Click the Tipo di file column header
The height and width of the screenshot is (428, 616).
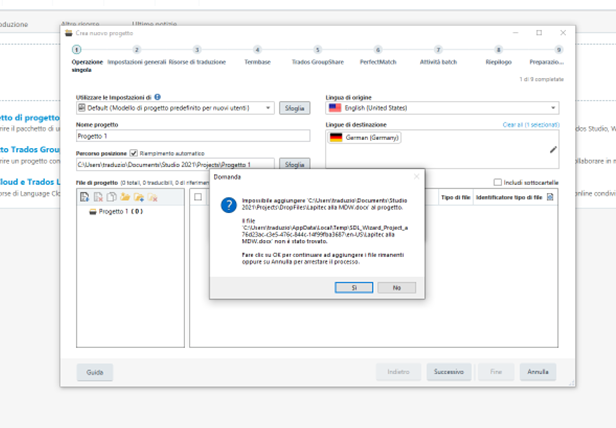click(455, 197)
